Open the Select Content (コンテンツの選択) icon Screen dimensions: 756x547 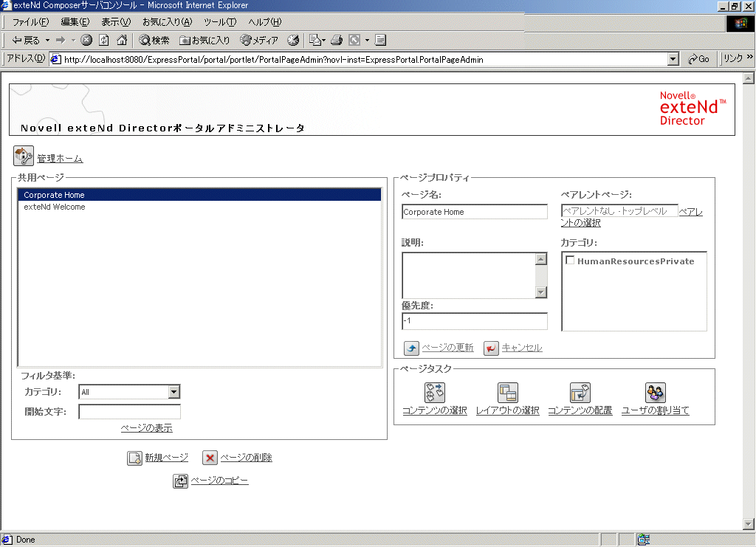click(x=434, y=392)
